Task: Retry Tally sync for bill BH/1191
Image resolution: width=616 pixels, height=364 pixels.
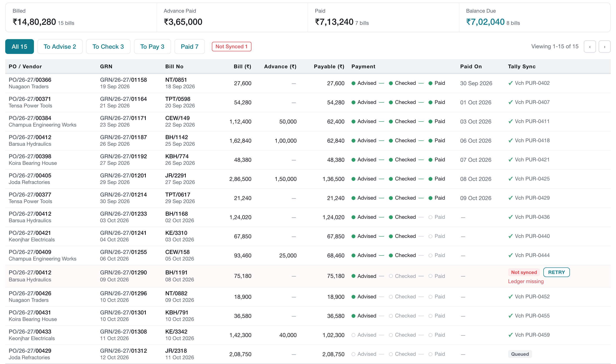Action: (x=556, y=272)
